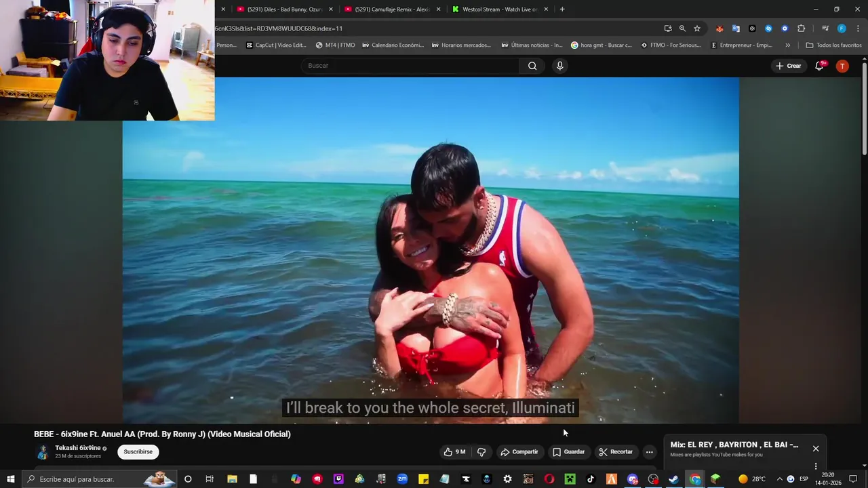Open the Google Translate extension
This screenshot has height=488, width=868.
click(x=736, y=28)
